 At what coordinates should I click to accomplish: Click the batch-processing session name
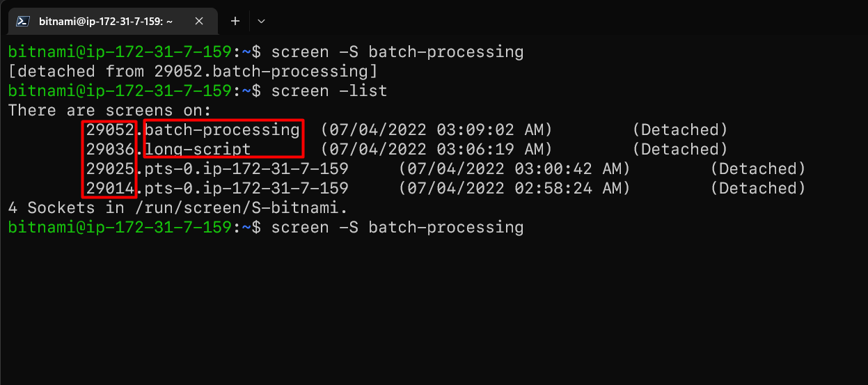click(222, 129)
